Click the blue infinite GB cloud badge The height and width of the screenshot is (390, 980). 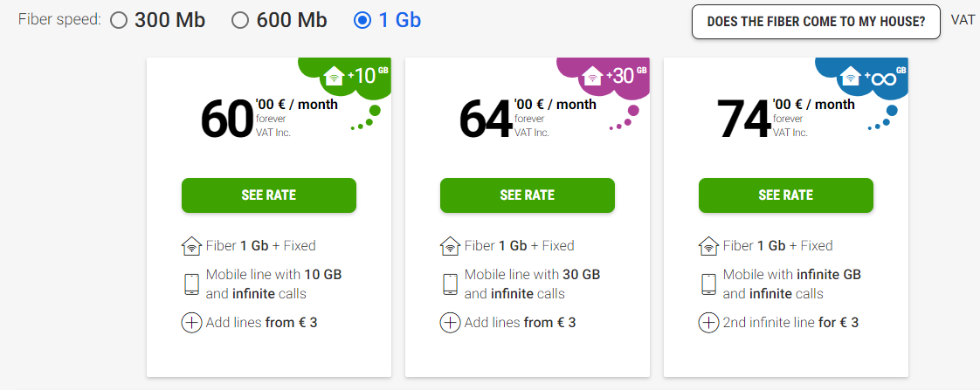(864, 77)
